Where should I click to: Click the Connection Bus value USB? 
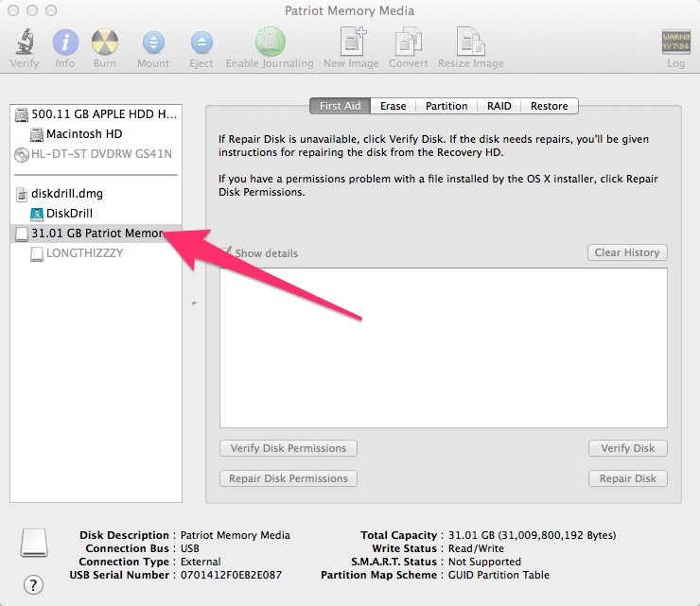(190, 548)
